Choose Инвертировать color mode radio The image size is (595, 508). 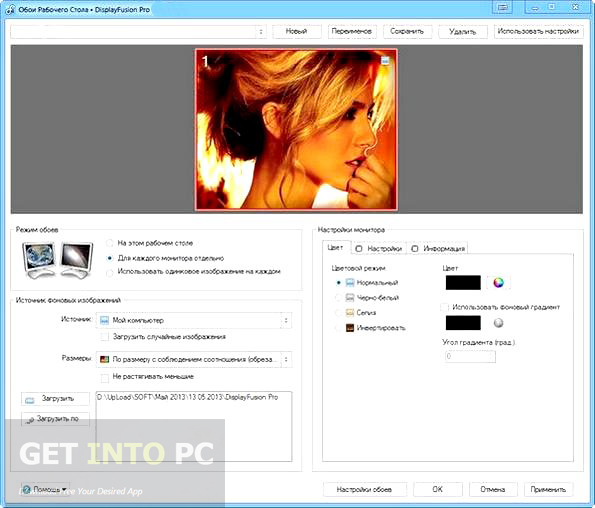338,328
